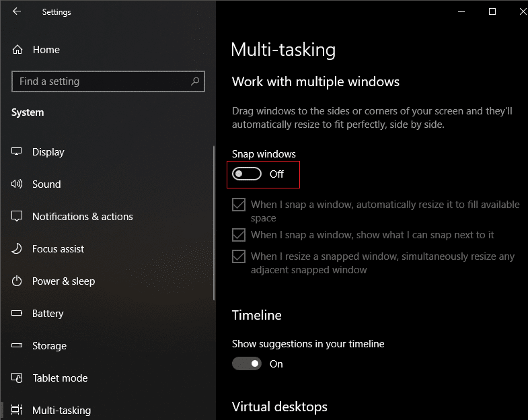Click the Focus assist moon icon

click(17, 249)
